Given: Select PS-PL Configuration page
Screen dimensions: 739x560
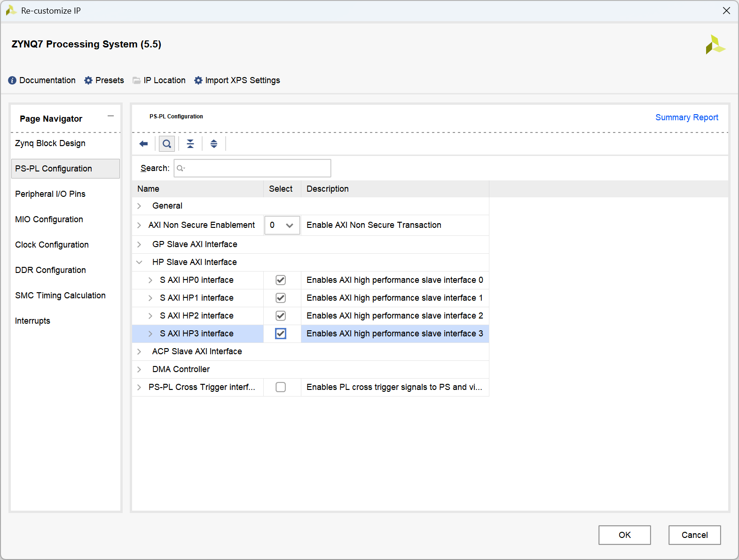Looking at the screenshot, I should click(x=65, y=169).
